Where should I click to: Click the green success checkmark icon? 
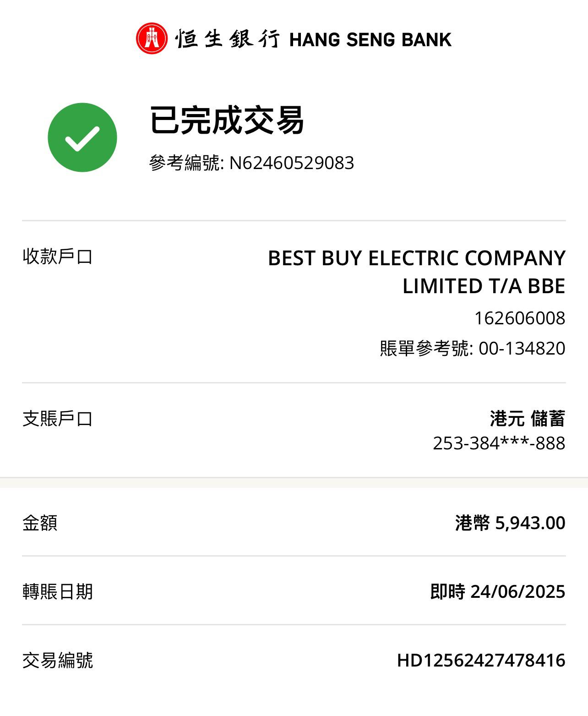click(x=82, y=137)
